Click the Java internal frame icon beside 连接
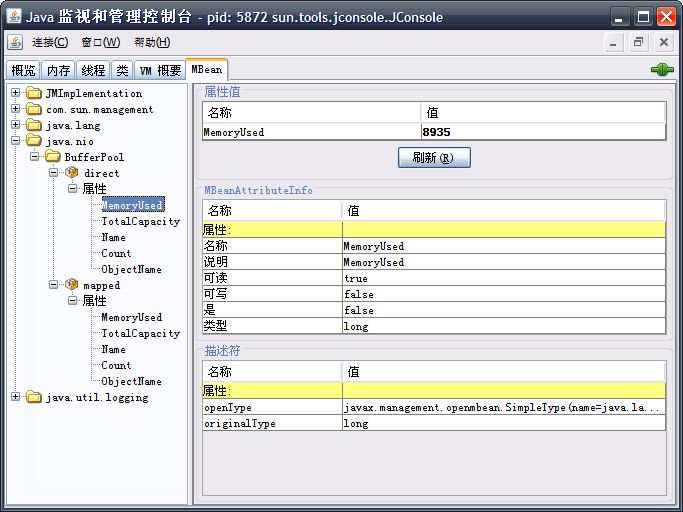The width and height of the screenshot is (683, 512). [15, 42]
